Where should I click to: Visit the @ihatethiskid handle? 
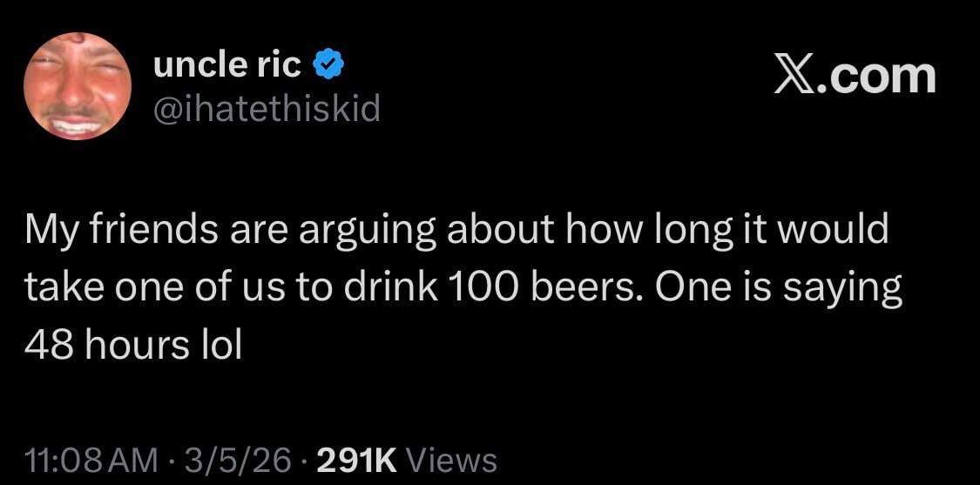click(267, 109)
